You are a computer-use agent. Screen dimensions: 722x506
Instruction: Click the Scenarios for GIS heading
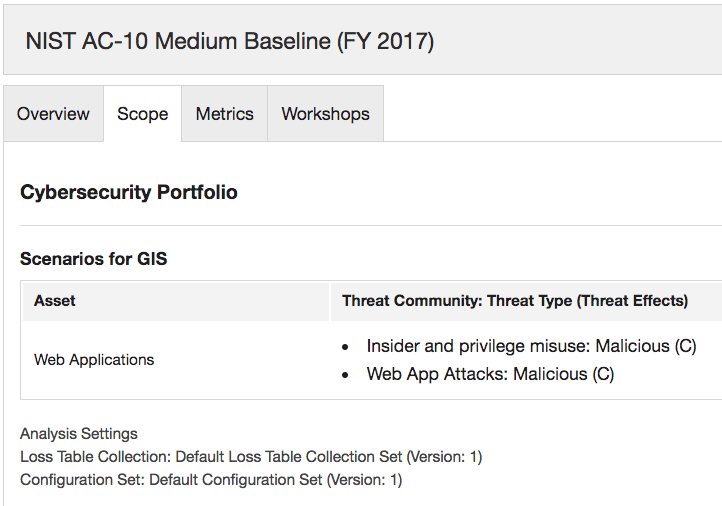[93, 259]
